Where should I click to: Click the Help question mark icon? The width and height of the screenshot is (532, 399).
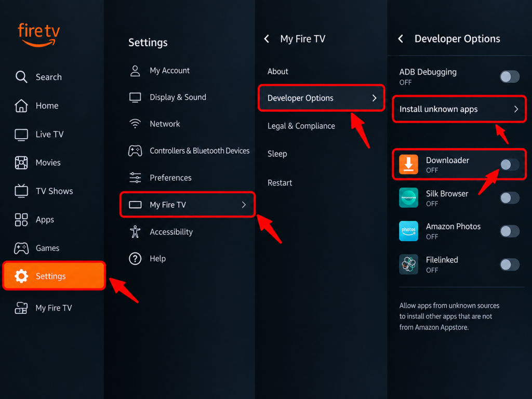pos(135,259)
